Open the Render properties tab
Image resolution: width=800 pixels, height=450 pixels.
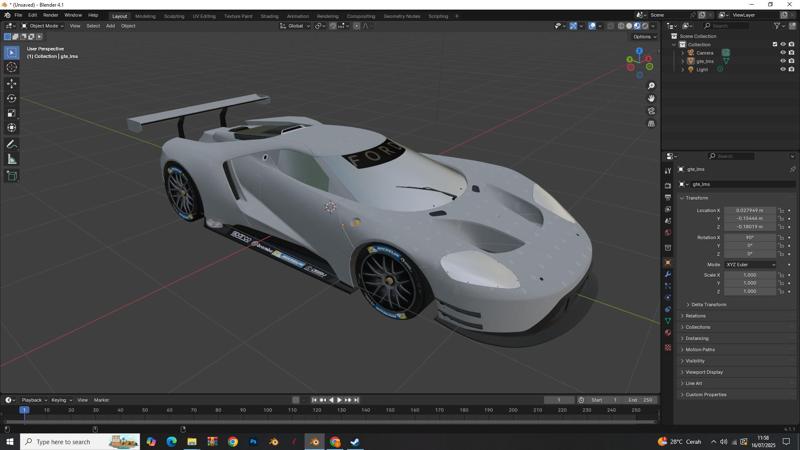668,186
